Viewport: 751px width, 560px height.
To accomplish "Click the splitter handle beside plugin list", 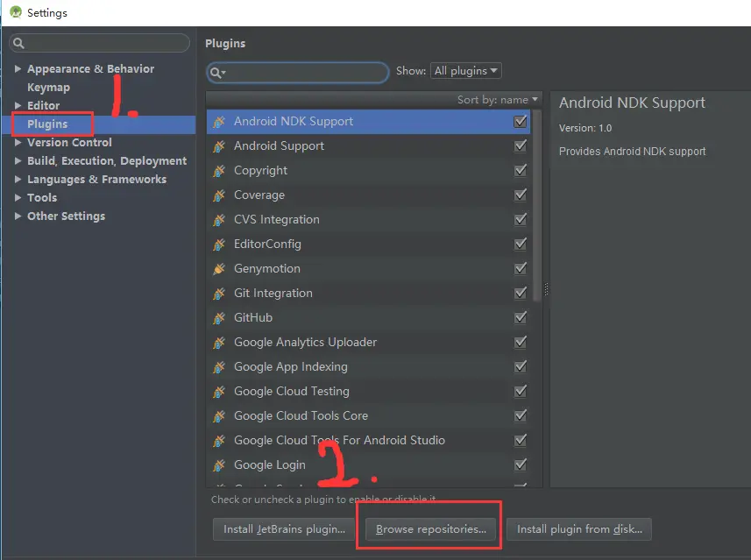I will (546, 289).
